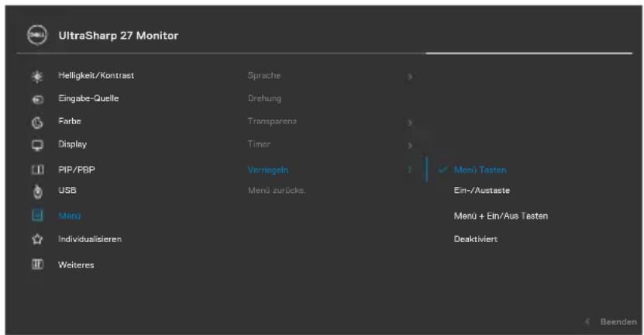
Task: Choose Menü + Ein/Aus Tasten option
Action: click(501, 216)
